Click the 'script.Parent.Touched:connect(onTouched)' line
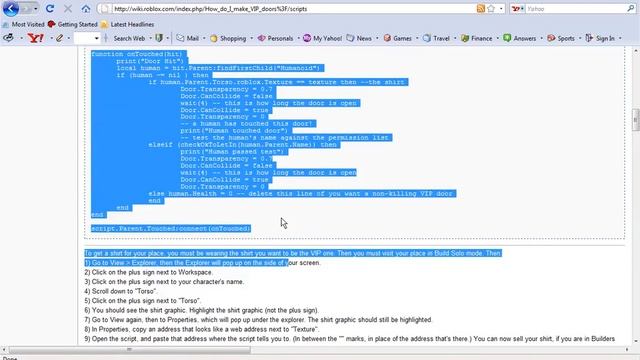640x360 pixels. coord(171,229)
